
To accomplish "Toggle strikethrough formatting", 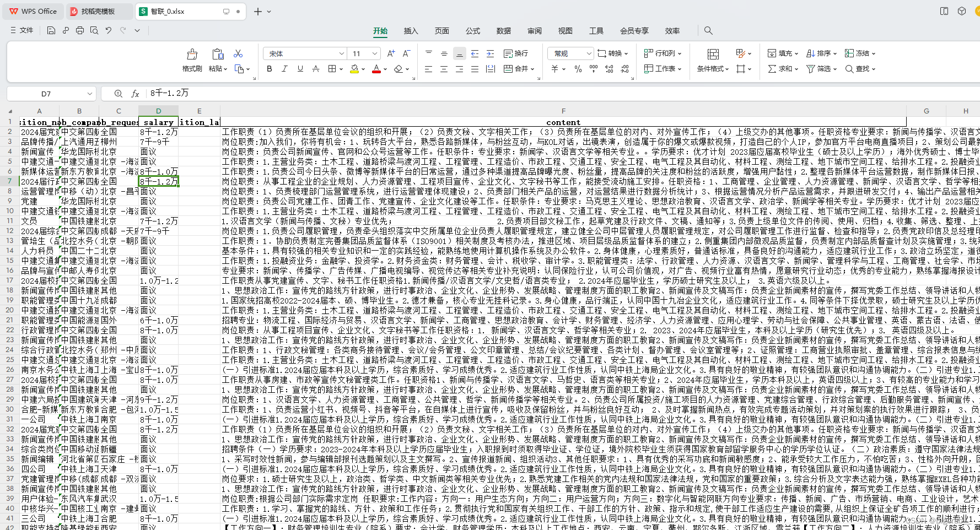I will click(315, 69).
